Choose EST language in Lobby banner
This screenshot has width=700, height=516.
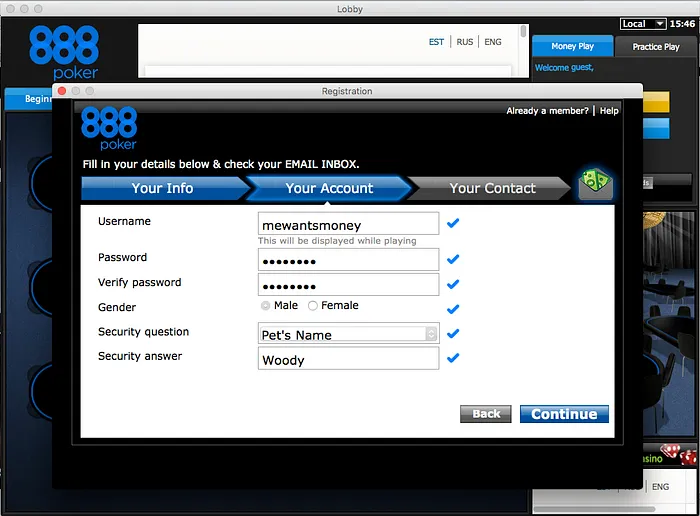tap(436, 42)
